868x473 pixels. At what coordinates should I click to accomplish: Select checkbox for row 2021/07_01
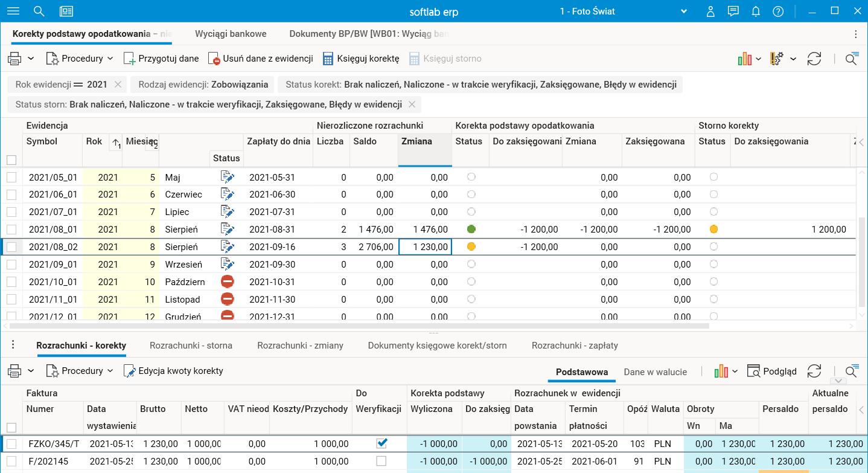click(11, 212)
